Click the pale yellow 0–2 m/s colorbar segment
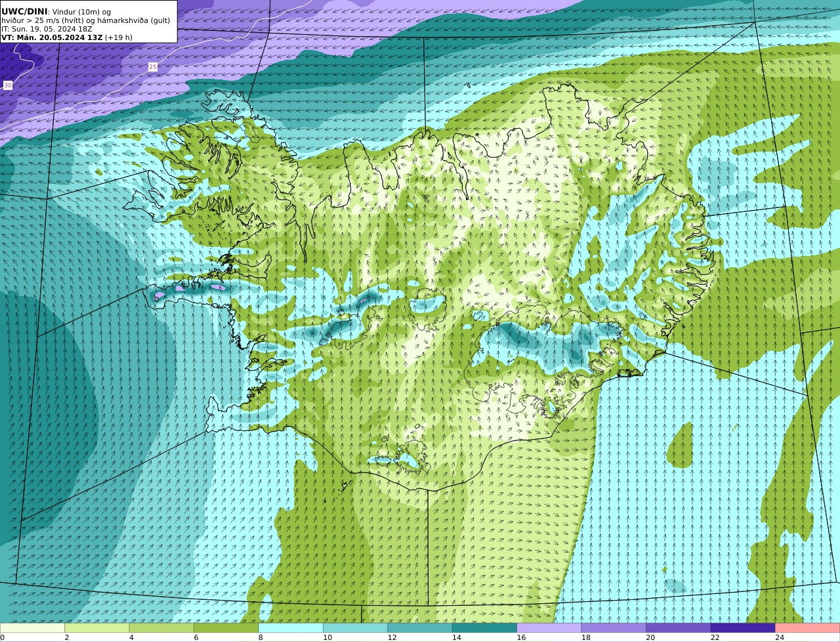Viewport: 840px width, 642px height. click(33, 628)
